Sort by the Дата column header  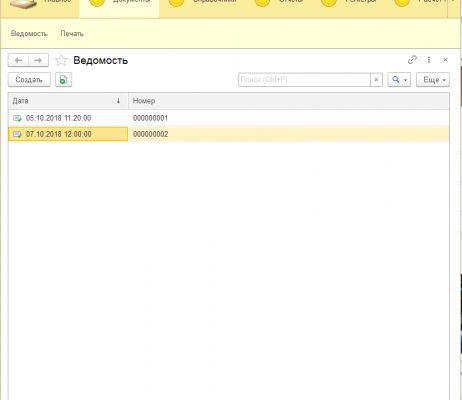68,101
